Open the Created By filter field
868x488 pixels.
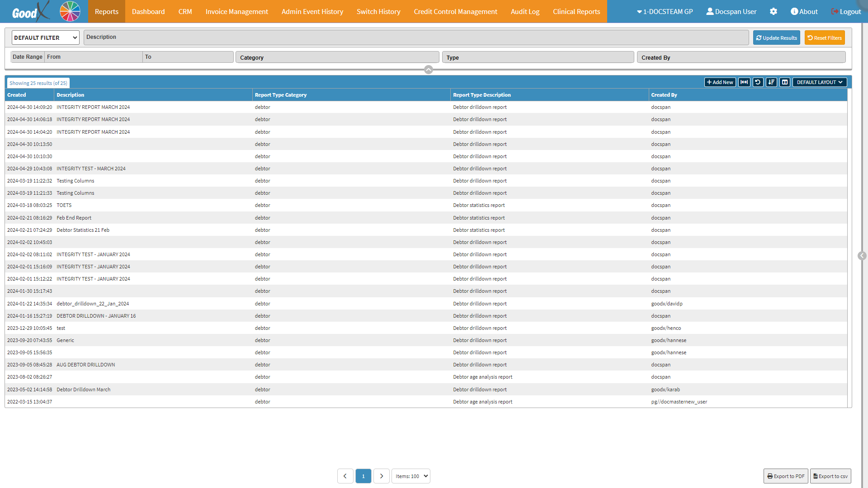click(x=741, y=57)
